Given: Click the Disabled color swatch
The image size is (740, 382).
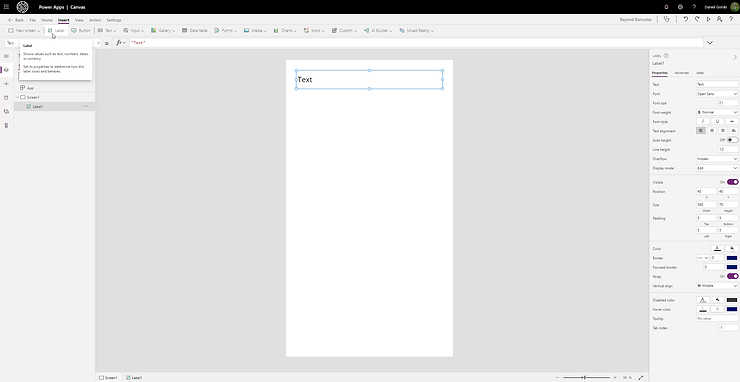Looking at the screenshot, I should pyautogui.click(x=732, y=300).
